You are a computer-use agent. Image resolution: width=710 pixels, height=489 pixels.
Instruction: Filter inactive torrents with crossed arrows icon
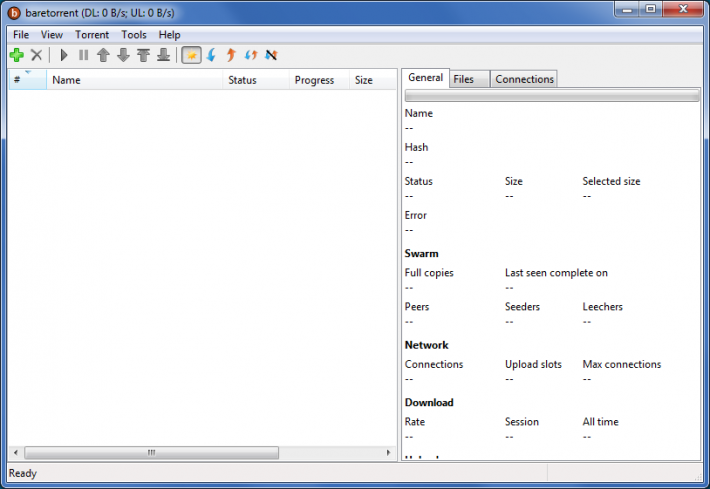271,55
